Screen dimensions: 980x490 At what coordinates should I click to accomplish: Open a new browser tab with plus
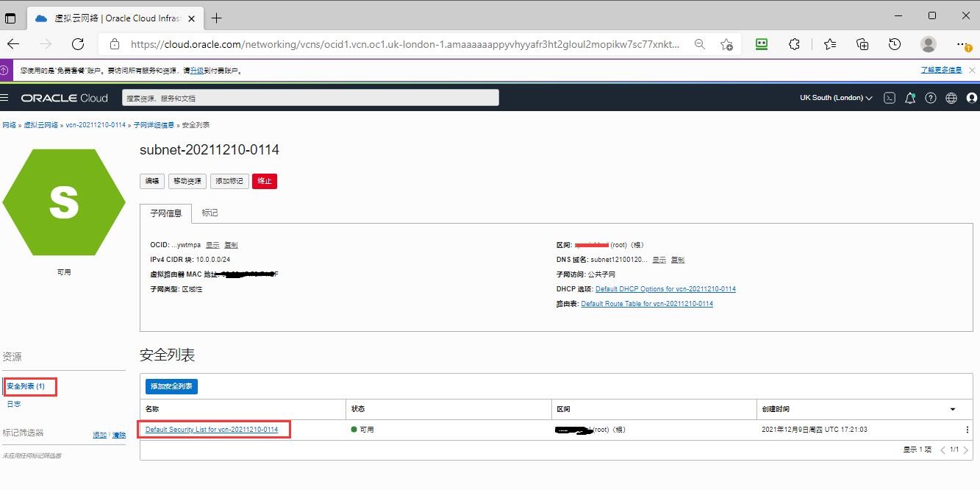(x=216, y=18)
